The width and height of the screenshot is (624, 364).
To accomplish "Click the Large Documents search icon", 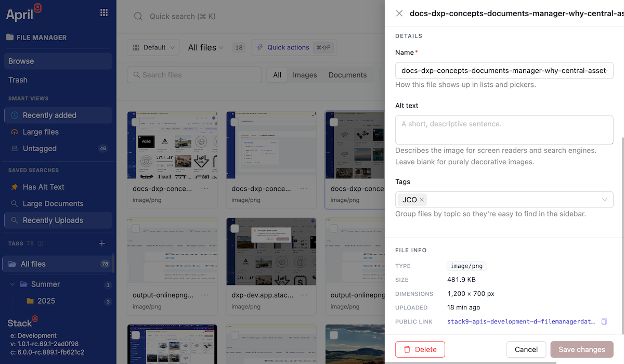I will point(15,203).
